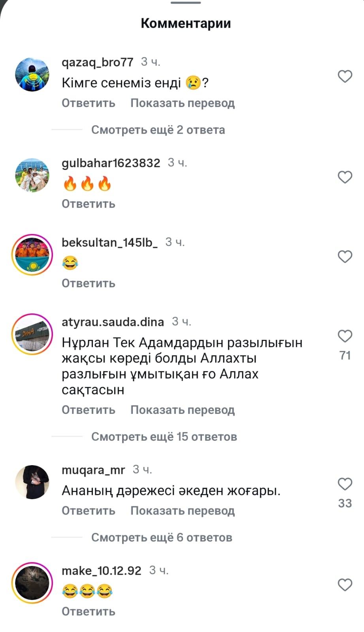
Task: Toggle heart for make_10.12.92's comment
Action: pyautogui.click(x=345, y=585)
